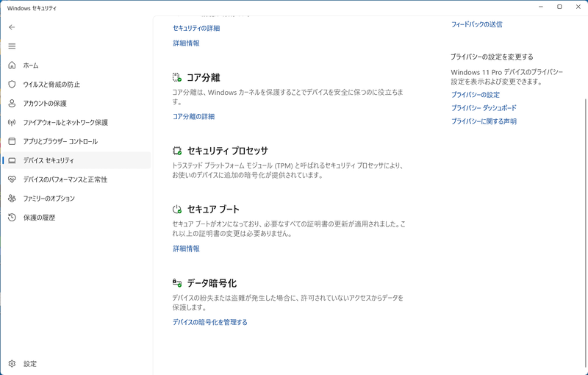Go to ホーム in the sidebar
The width and height of the screenshot is (588, 375).
point(76,65)
